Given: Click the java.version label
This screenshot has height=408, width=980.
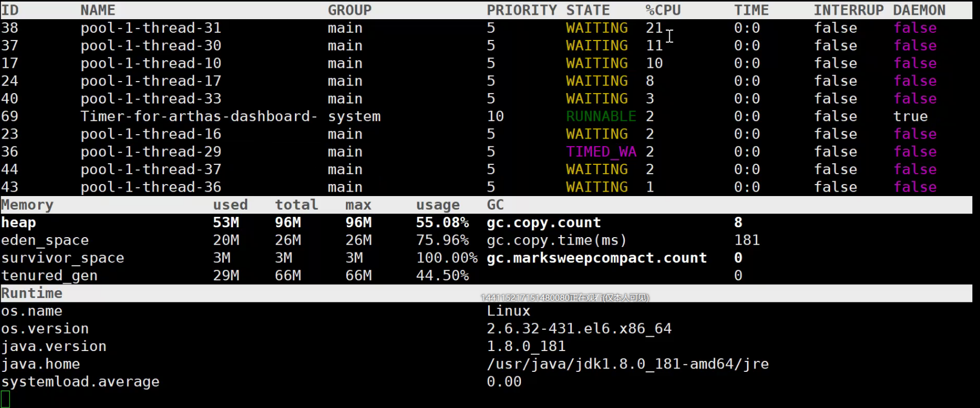Looking at the screenshot, I should (x=54, y=347).
